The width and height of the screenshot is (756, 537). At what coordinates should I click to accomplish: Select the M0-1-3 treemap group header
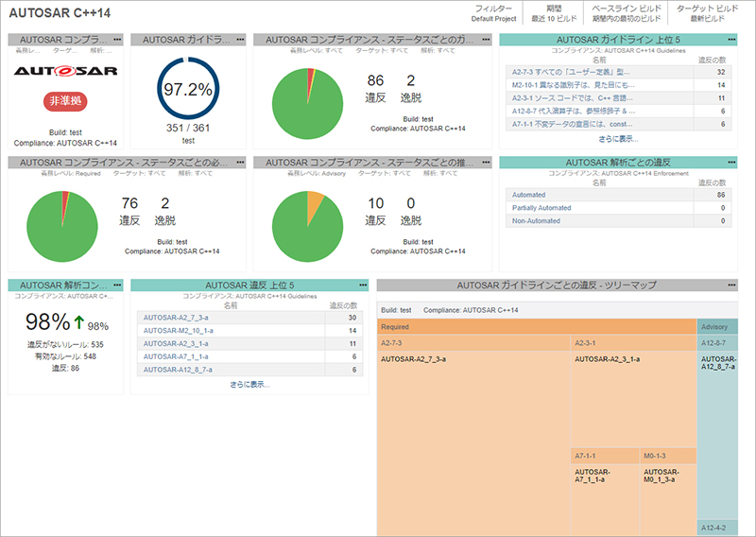668,456
